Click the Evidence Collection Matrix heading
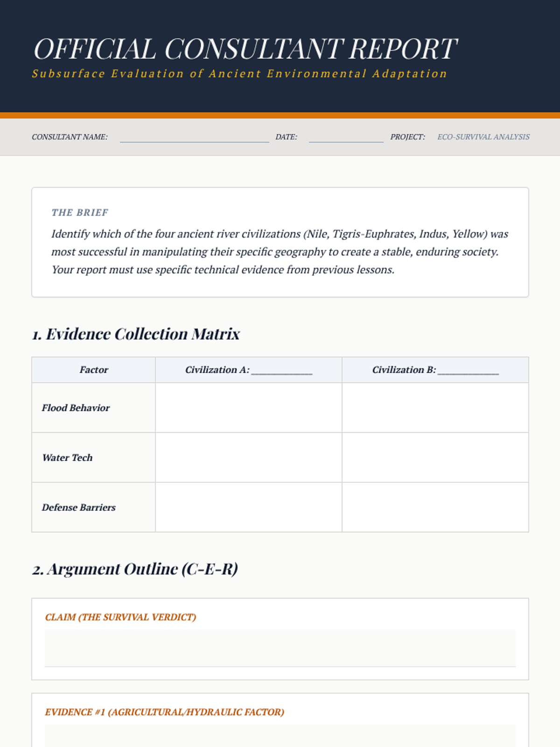This screenshot has width=560, height=747. click(136, 334)
